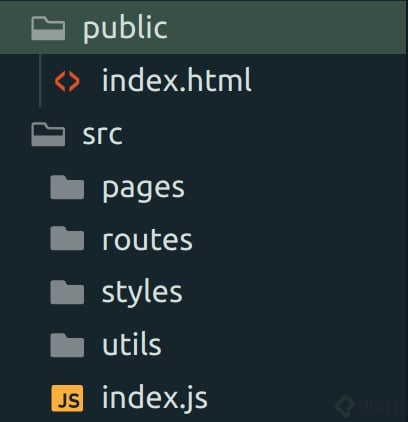The image size is (408, 422).
Task: Open the index.html file name
Action: 176,80
